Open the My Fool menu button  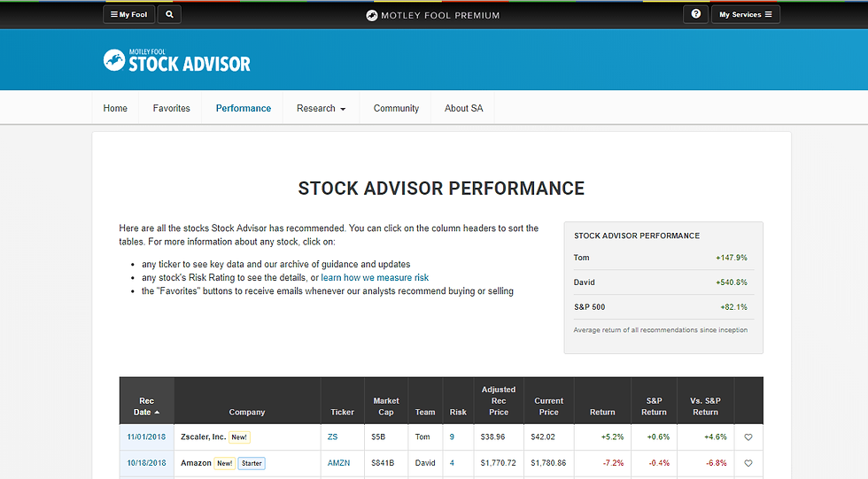128,14
